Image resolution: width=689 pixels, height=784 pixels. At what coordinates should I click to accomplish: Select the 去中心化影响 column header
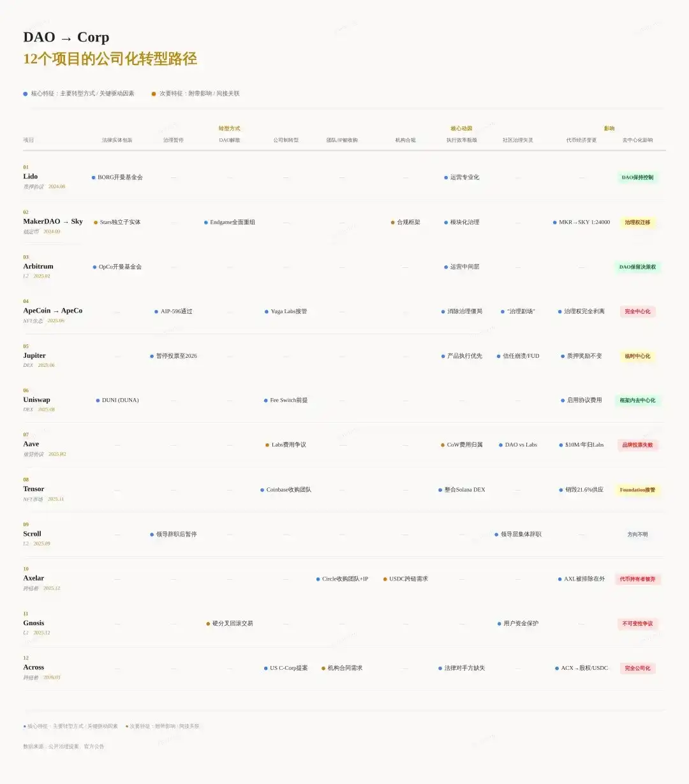coord(637,140)
